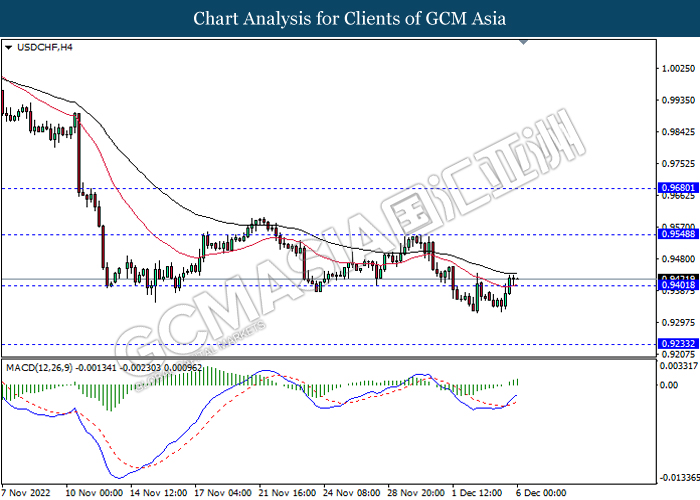Select the 0.92332 horizontal level price label
The width and height of the screenshot is (700, 500).
point(678,343)
